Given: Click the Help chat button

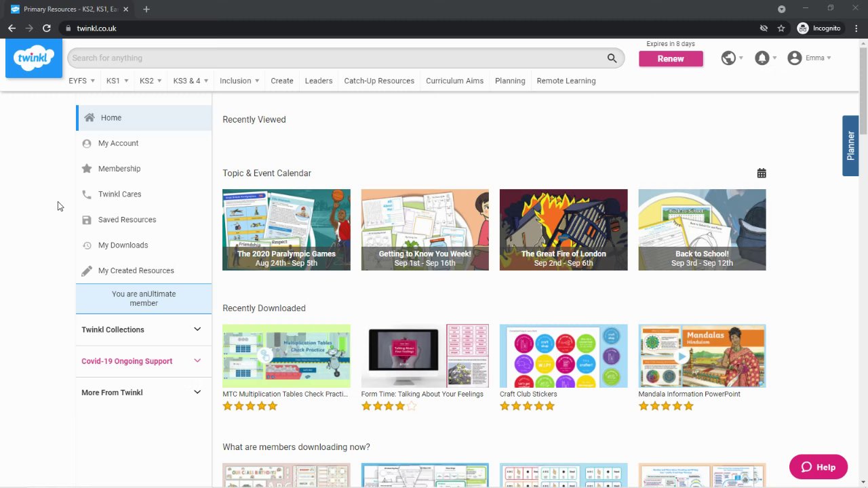Looking at the screenshot, I should 818,467.
